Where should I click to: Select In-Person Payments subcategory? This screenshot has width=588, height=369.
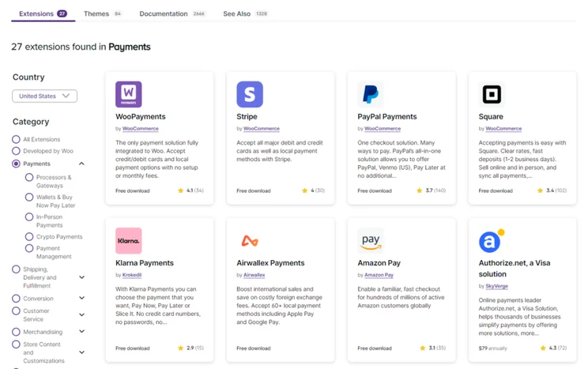[x=29, y=217]
